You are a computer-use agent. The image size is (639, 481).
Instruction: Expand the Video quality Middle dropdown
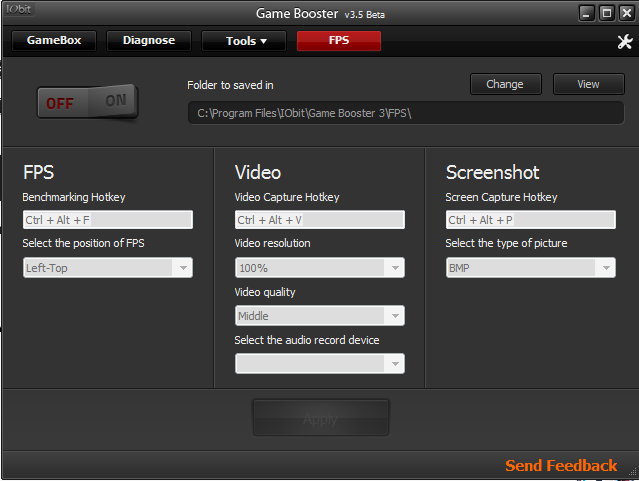[320, 316]
